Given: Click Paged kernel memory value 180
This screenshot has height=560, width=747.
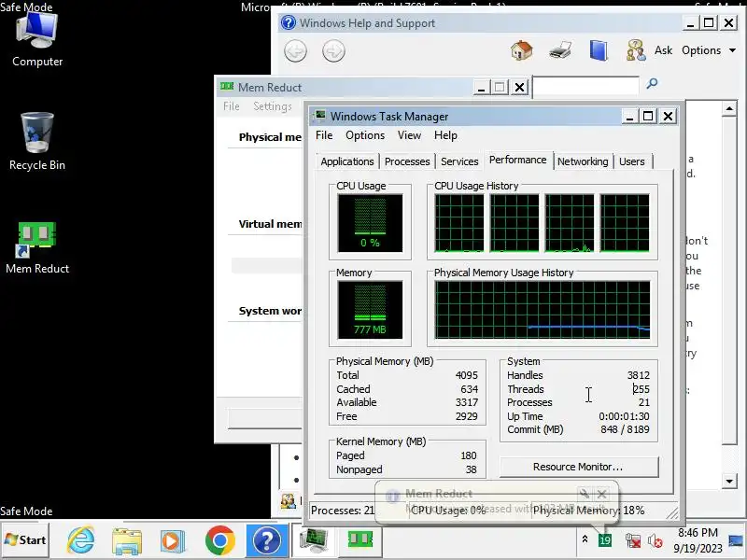Looking at the screenshot, I should 469,455.
